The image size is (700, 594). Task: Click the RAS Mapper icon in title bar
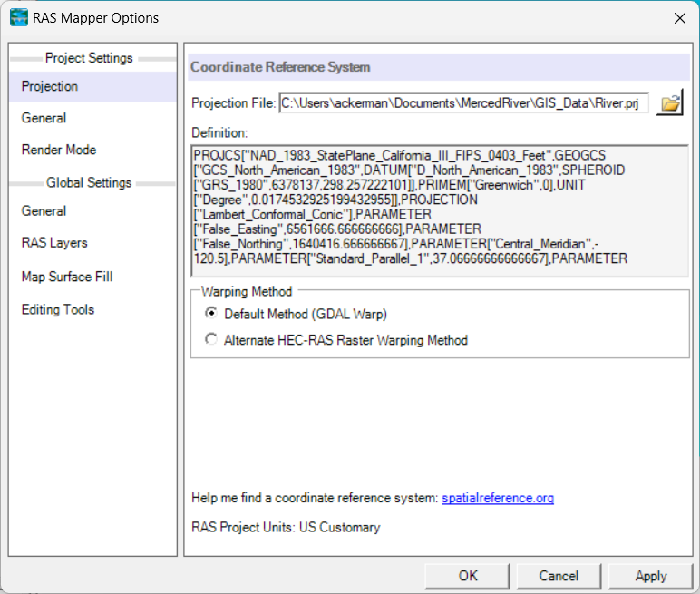(18, 18)
